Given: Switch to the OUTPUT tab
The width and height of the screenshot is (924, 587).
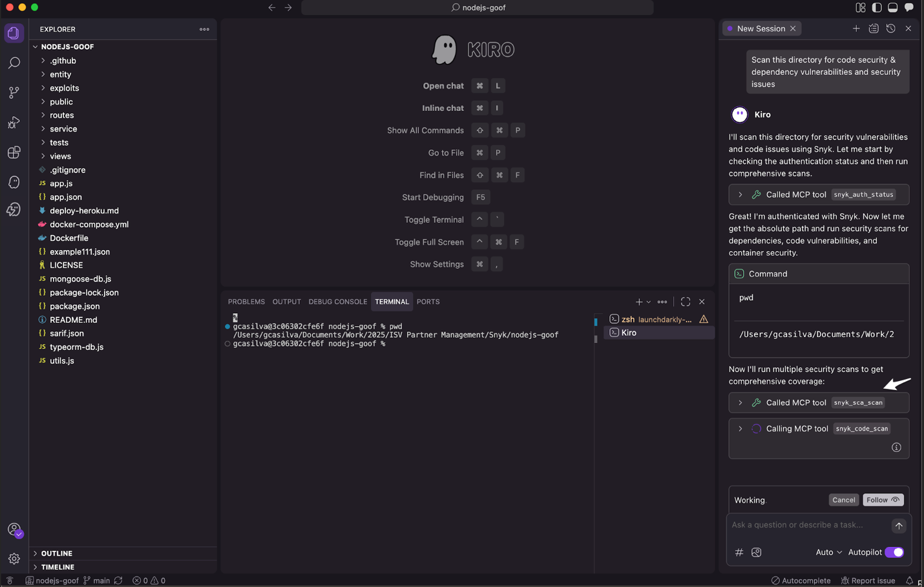Looking at the screenshot, I should tap(287, 302).
